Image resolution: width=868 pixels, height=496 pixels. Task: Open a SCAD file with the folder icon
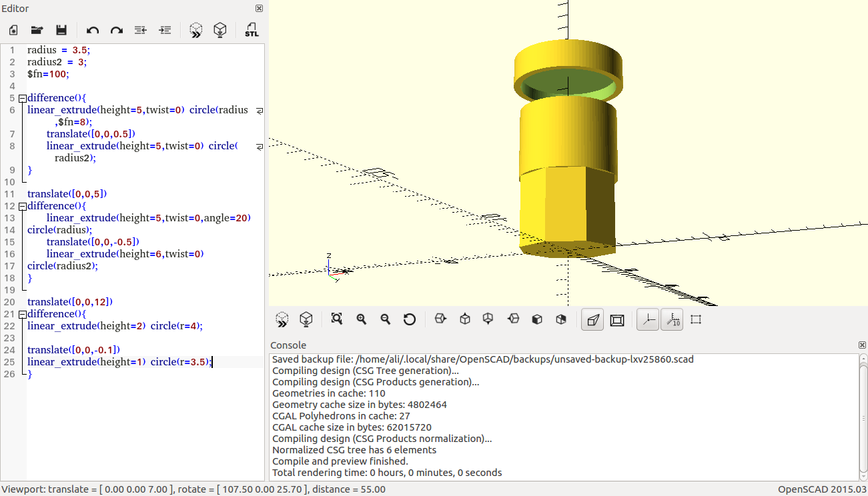point(37,30)
